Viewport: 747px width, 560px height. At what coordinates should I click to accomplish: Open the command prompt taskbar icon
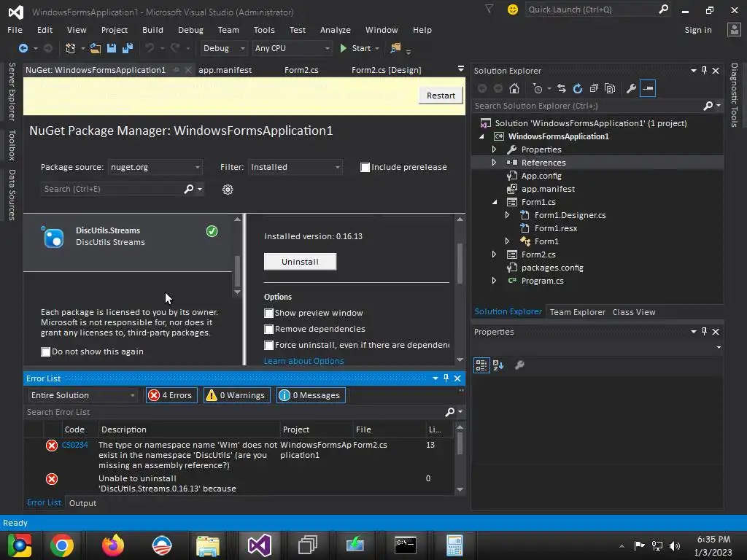(x=406, y=545)
